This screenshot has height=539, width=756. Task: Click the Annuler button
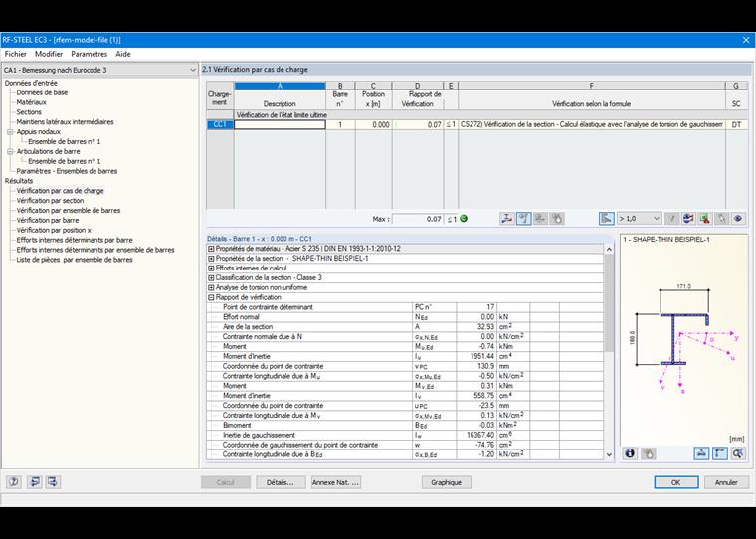pos(726,482)
